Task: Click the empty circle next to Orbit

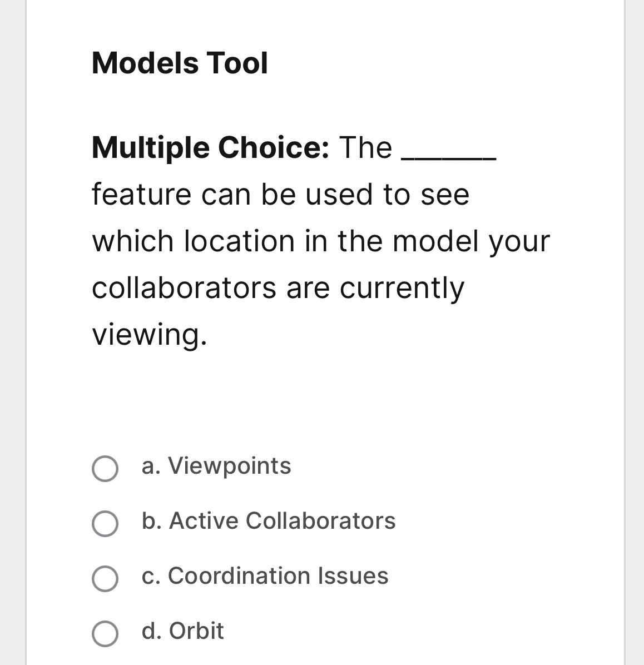Action: point(106,632)
